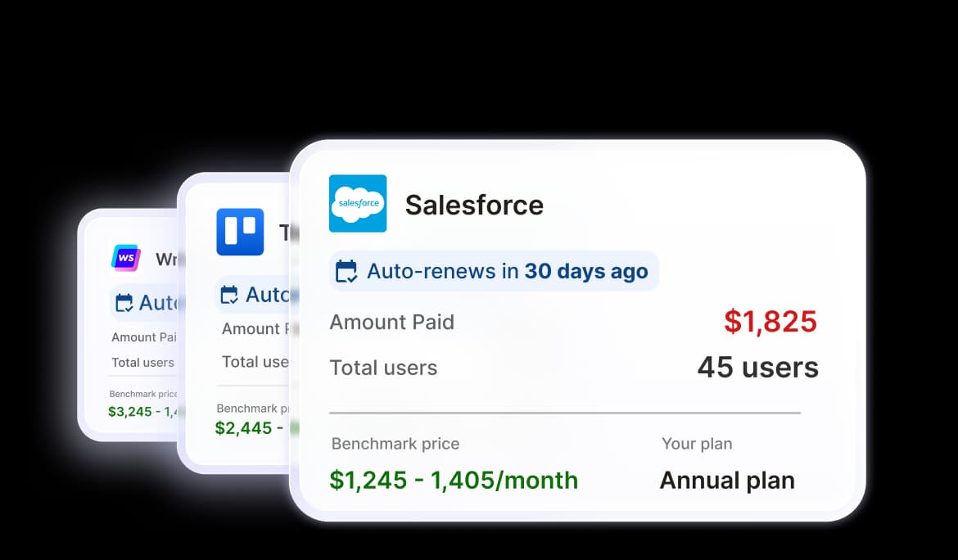Screen dimensions: 958x560
Task: Click the 'Your plan' label
Action: [x=697, y=444]
